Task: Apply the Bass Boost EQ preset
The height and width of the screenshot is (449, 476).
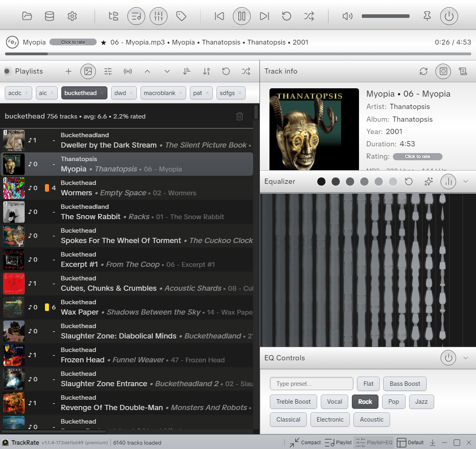Action: [405, 384]
